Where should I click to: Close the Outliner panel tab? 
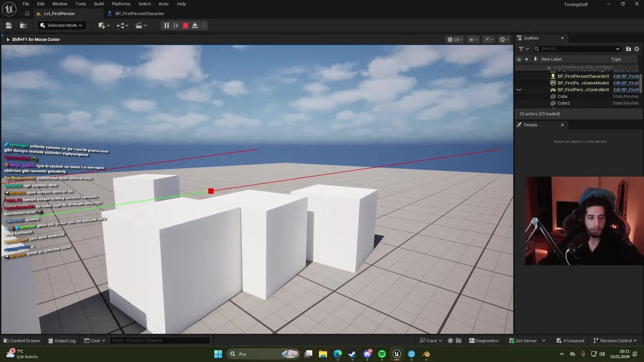(562, 38)
